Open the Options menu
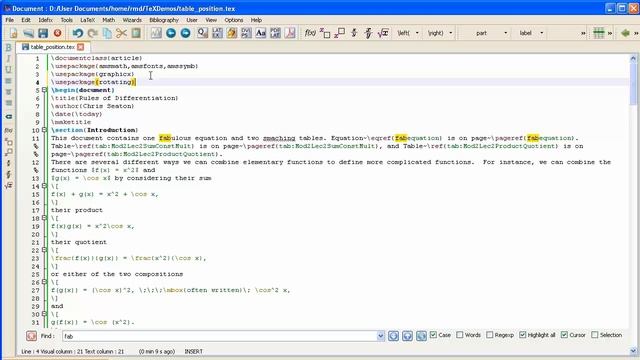This screenshot has height=360, width=640. coord(233,20)
